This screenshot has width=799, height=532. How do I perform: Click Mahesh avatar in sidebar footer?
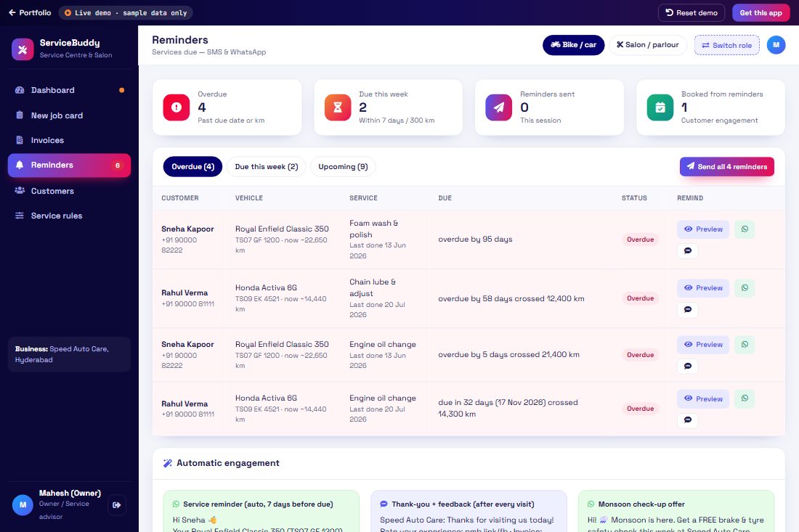23,505
